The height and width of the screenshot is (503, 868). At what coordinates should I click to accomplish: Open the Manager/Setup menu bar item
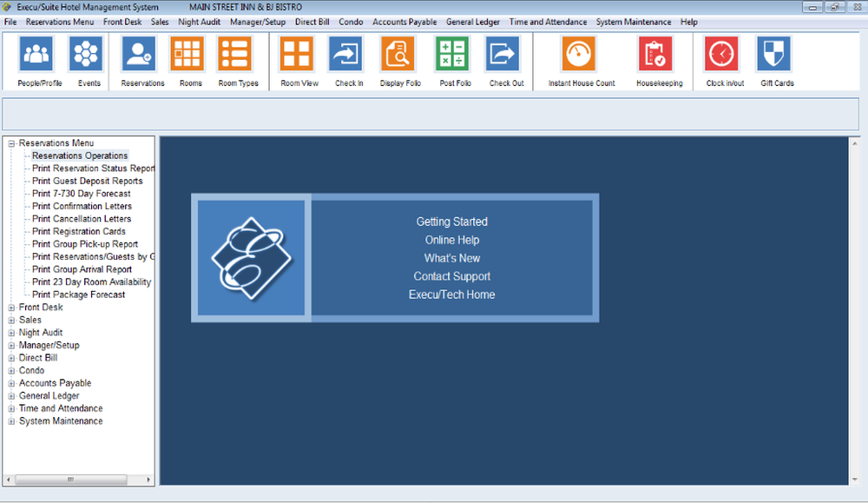(258, 23)
